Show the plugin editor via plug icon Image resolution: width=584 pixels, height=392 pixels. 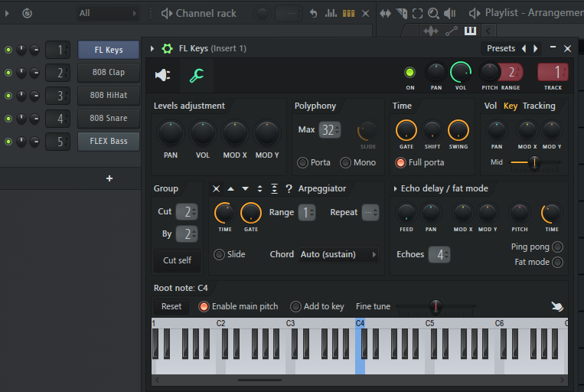click(x=162, y=75)
